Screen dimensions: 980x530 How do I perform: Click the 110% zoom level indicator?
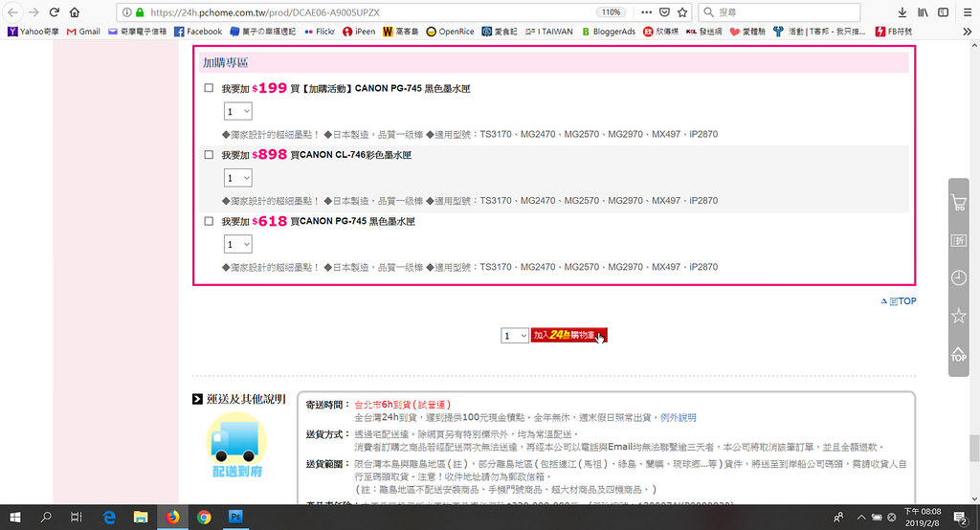click(x=611, y=11)
